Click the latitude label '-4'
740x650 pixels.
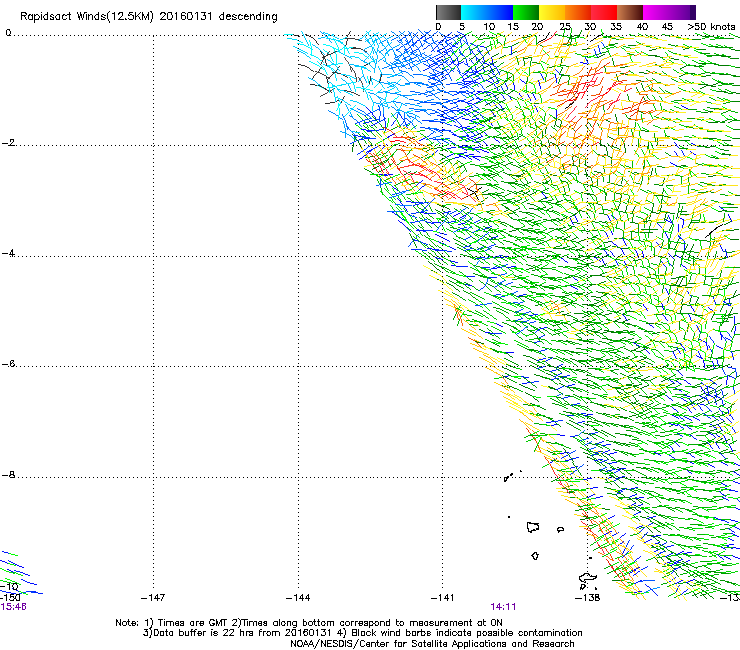8,253
